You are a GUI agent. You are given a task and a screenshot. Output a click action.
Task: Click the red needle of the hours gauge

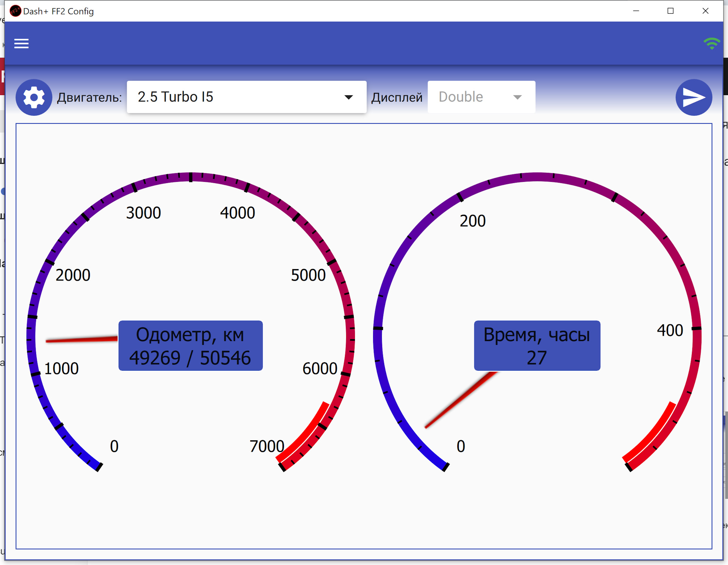point(461,400)
